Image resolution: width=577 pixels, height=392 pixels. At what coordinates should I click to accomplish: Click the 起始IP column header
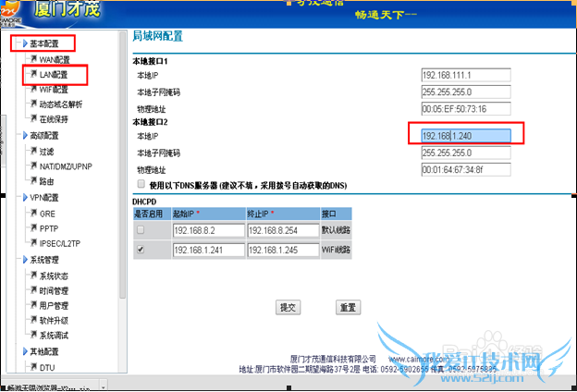pyautogui.click(x=209, y=214)
